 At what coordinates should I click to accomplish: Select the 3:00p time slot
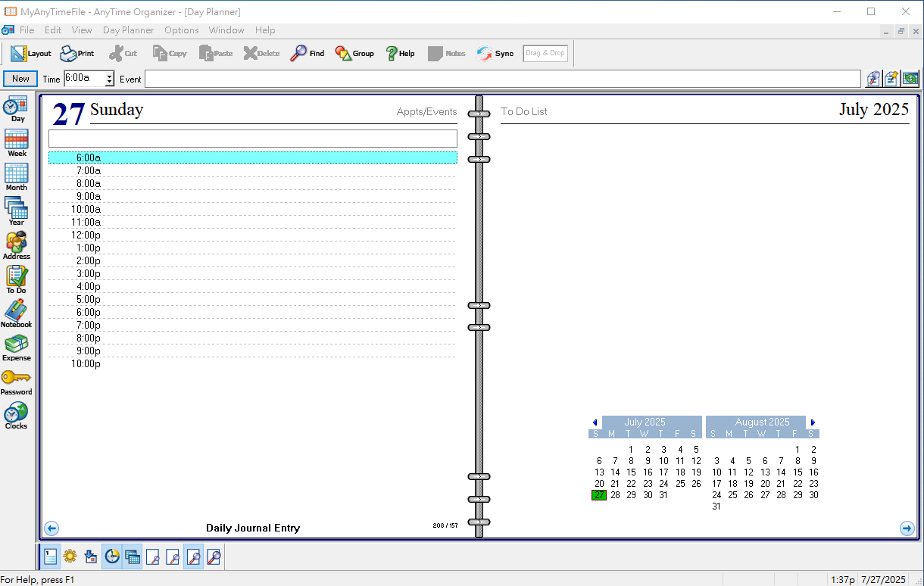[253, 273]
